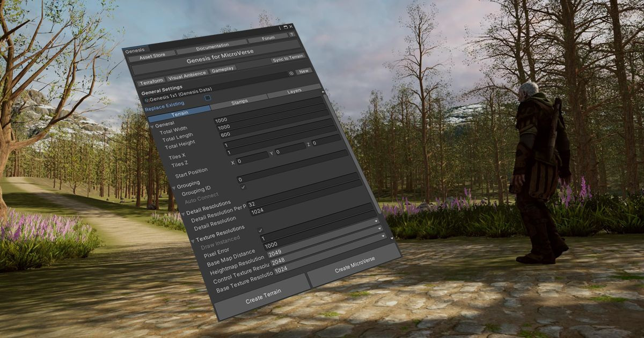The height and width of the screenshot is (338, 644).
Task: Click the Genesis Data asset icon
Action: pyautogui.click(x=147, y=99)
